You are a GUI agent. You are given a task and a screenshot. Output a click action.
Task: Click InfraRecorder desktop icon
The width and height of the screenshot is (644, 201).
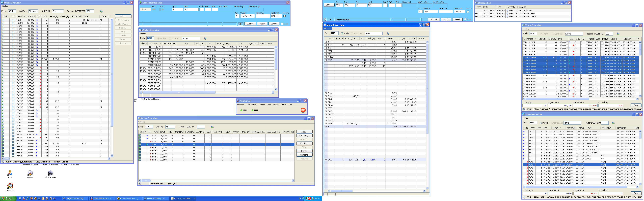coord(50,173)
